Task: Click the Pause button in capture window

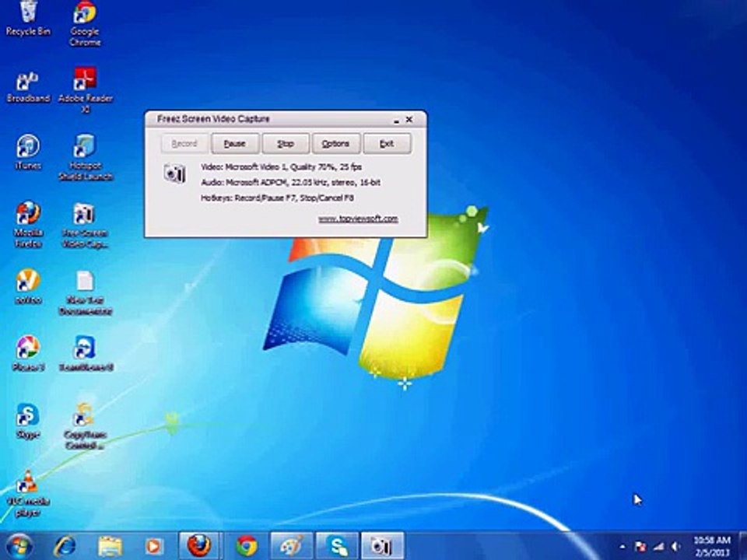Action: [x=235, y=143]
